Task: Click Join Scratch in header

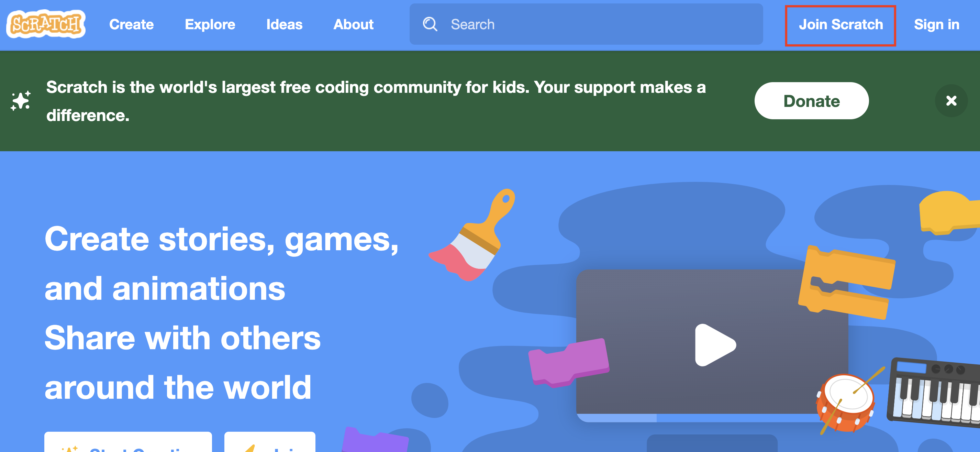Action: (841, 25)
